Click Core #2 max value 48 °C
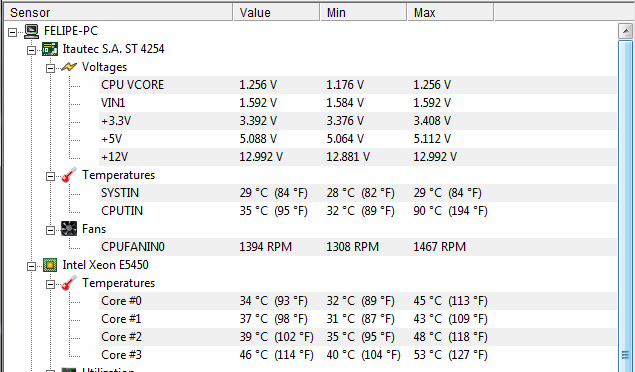This screenshot has height=372, width=635. 450,337
